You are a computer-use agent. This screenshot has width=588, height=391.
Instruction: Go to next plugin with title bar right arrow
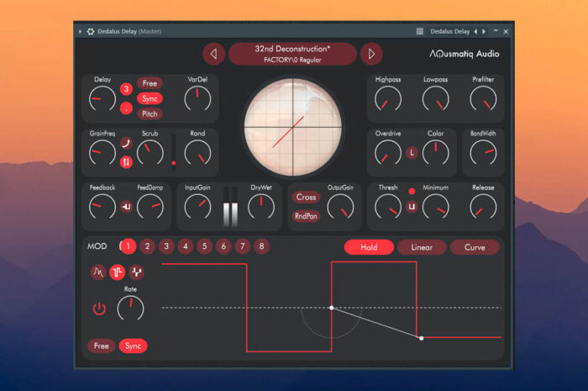(484, 31)
